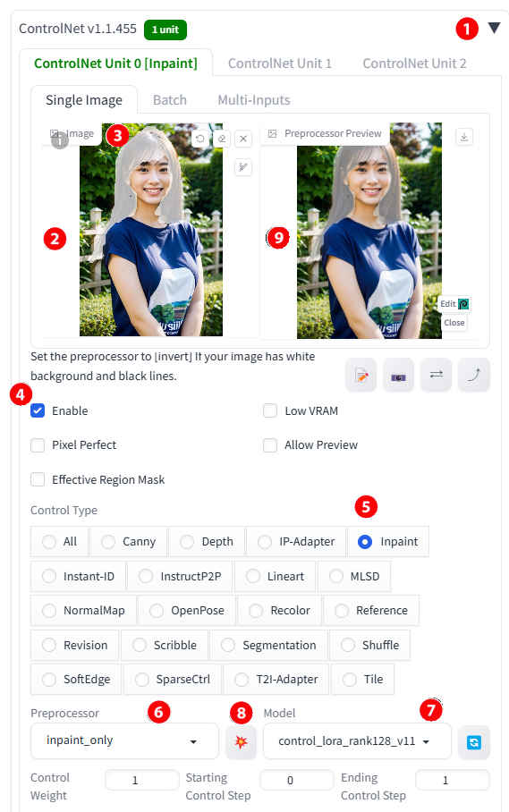Collapse the ControlNet v1.1.455 panel arrow
This screenshot has width=509, height=812.
(x=495, y=28)
